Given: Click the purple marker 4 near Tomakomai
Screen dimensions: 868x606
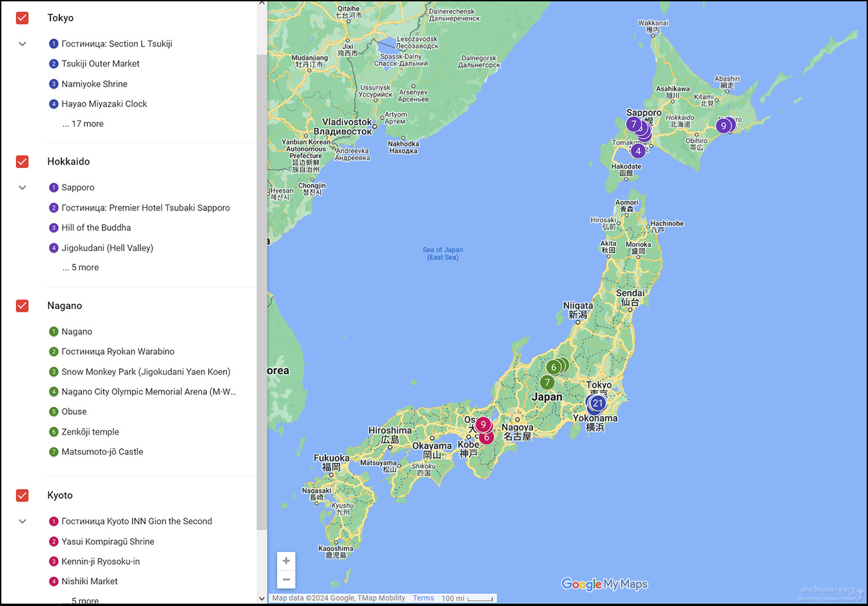Looking at the screenshot, I should coord(638,151).
